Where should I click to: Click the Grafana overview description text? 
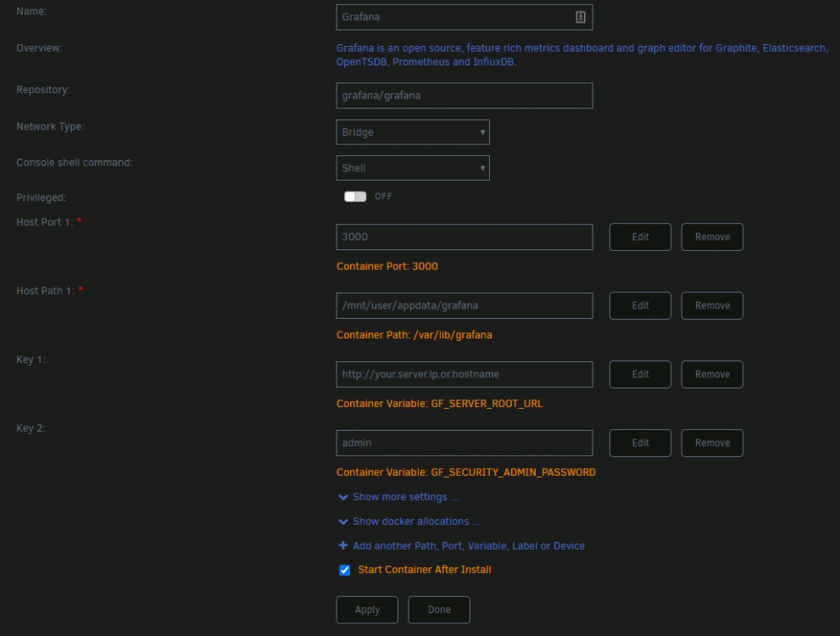582,55
